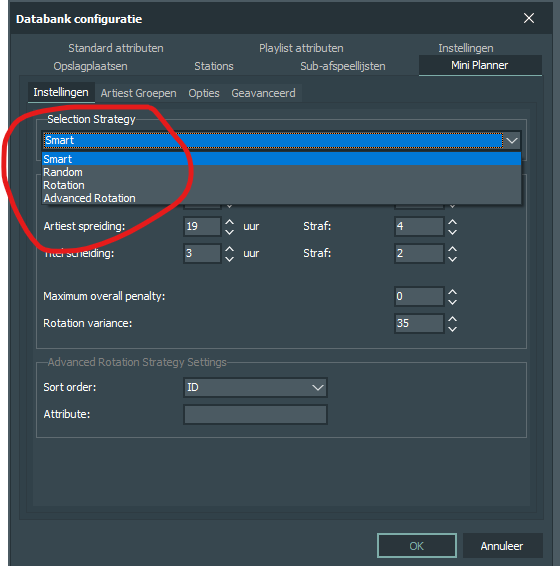The image size is (560, 566).
Task: Open the Sort order ID dropdown
Action: click(x=255, y=387)
